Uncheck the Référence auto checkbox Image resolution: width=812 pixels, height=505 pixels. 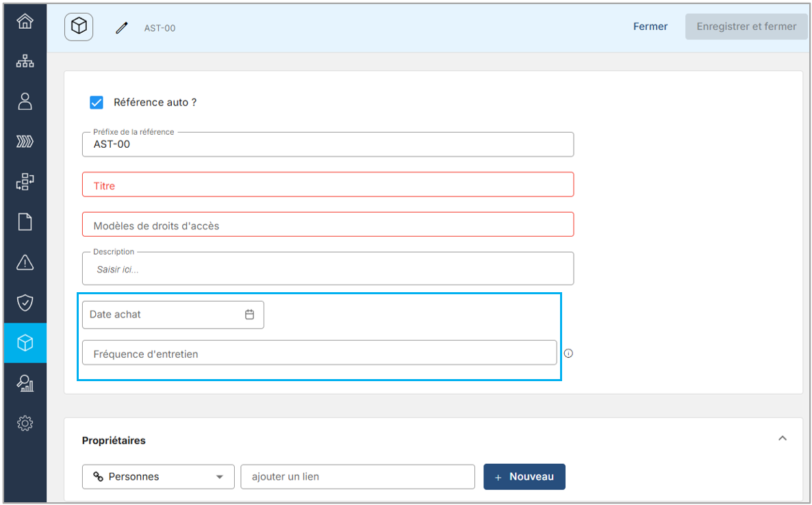click(x=97, y=103)
